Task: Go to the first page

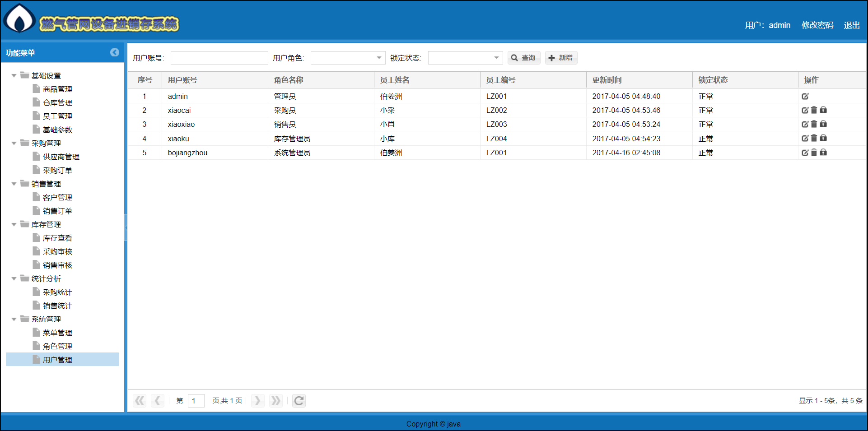Action: (140, 401)
